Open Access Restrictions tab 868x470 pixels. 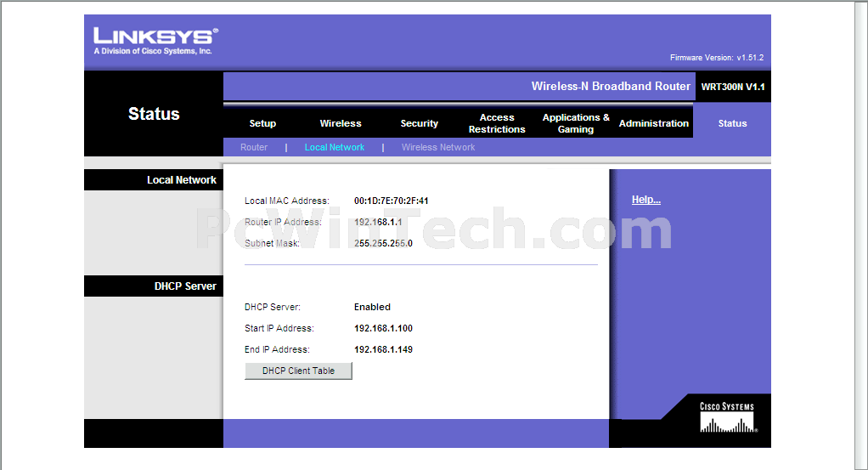pos(497,123)
